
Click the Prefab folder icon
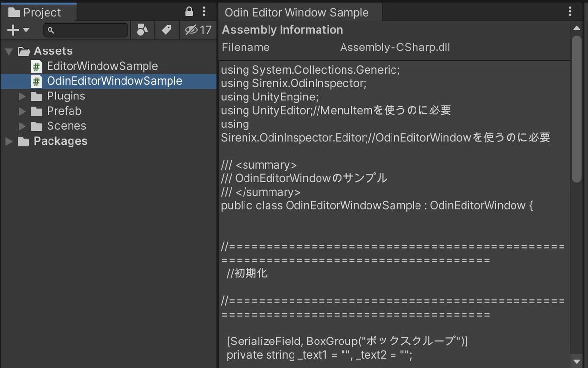[37, 111]
